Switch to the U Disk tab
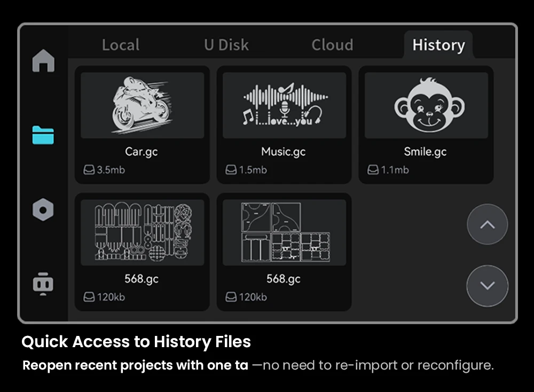The image size is (534, 392). coord(226,45)
